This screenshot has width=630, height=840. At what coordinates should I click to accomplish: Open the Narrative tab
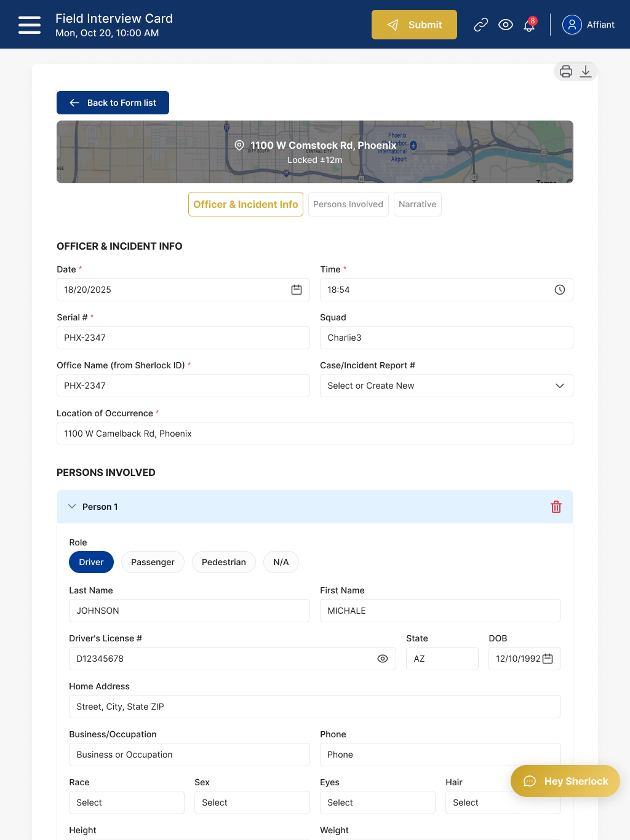pyautogui.click(x=417, y=204)
